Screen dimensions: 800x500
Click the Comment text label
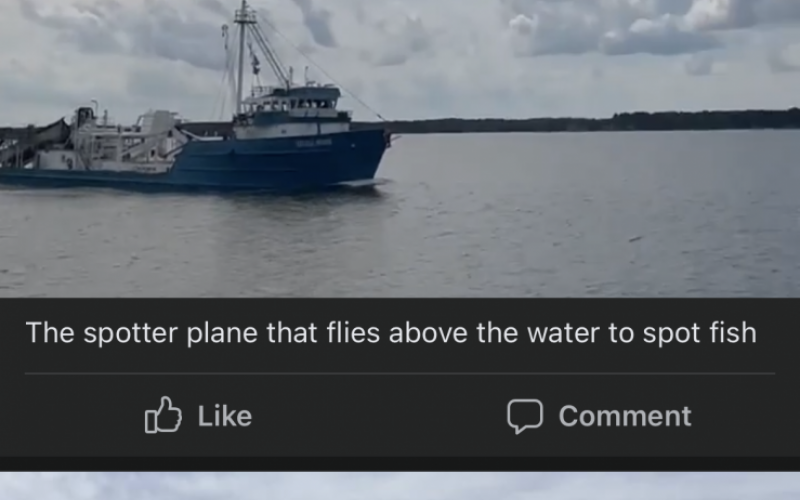tap(625, 416)
